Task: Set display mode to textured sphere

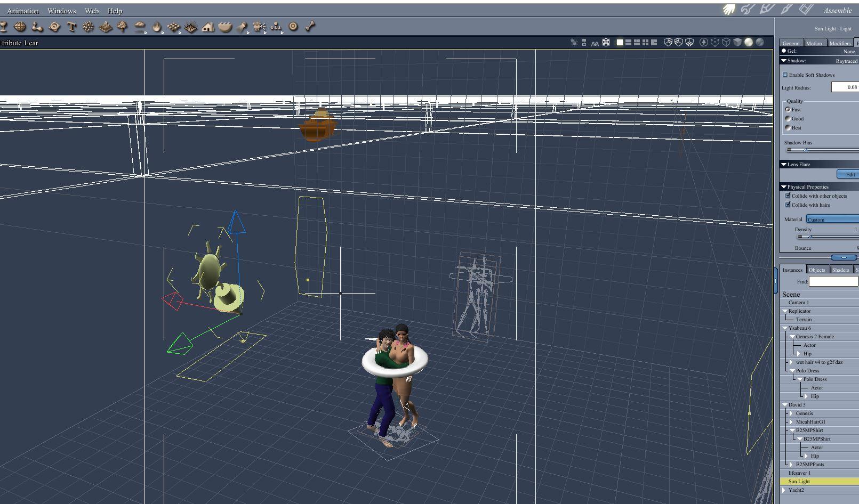Action: click(x=760, y=42)
